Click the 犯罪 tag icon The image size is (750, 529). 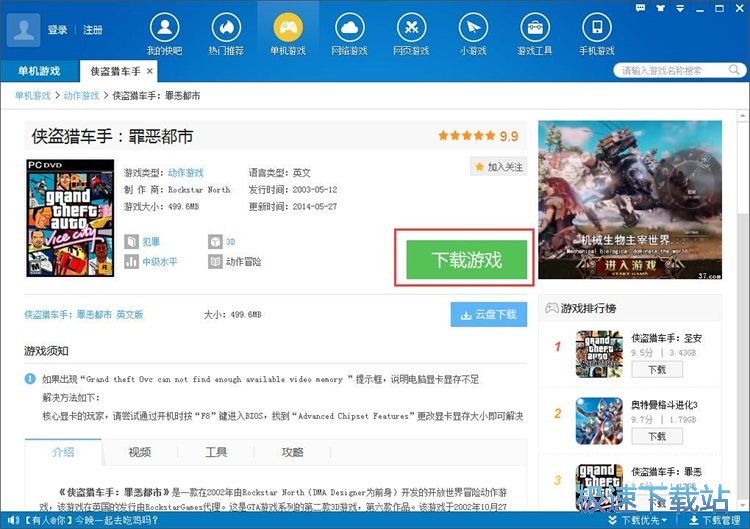click(x=132, y=242)
